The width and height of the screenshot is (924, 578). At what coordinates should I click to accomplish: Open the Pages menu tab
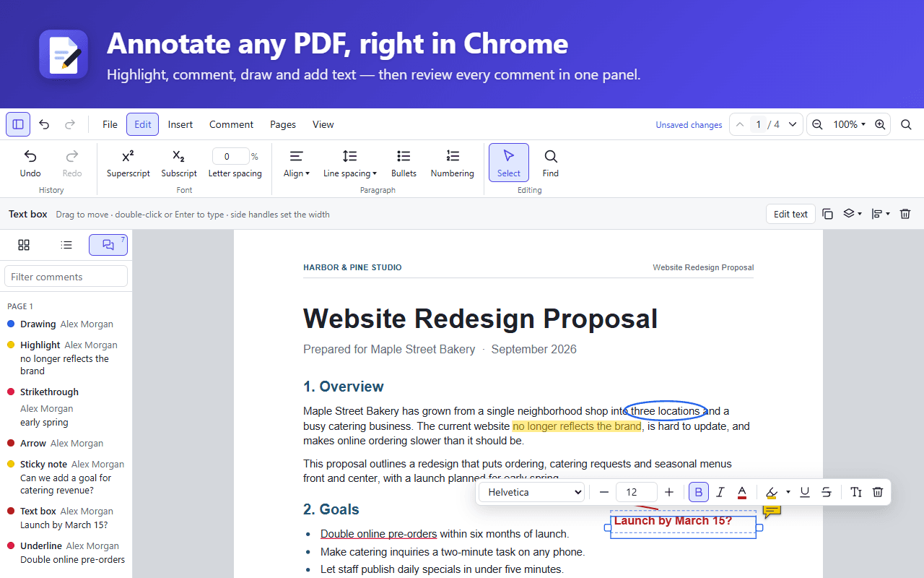pos(283,124)
